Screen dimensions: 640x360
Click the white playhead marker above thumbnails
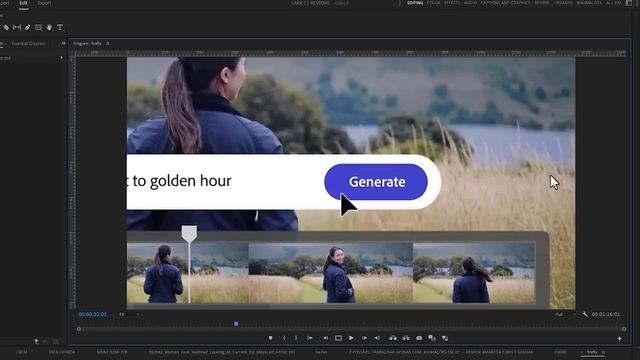[x=189, y=234]
